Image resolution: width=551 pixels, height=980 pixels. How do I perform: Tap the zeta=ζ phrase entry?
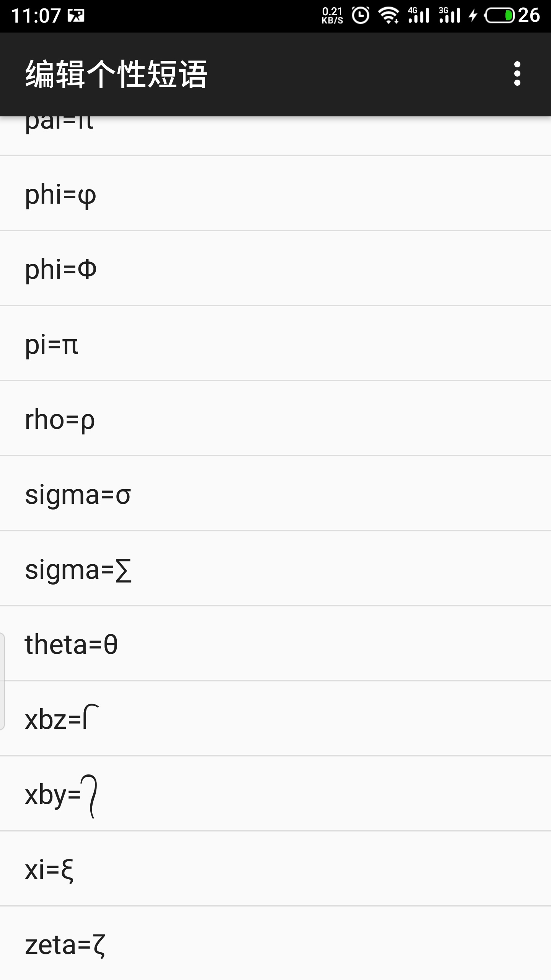coord(275,944)
